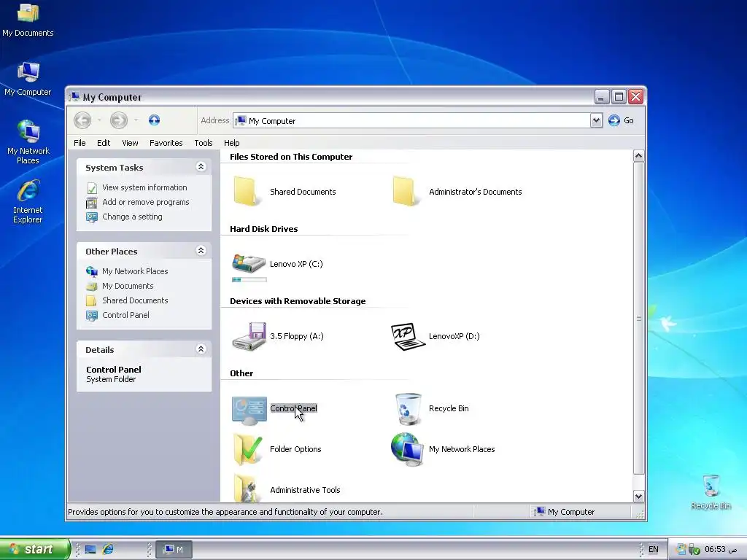The width and height of the screenshot is (747, 560).
Task: Open Administrator's Documents folder icon
Action: click(406, 192)
